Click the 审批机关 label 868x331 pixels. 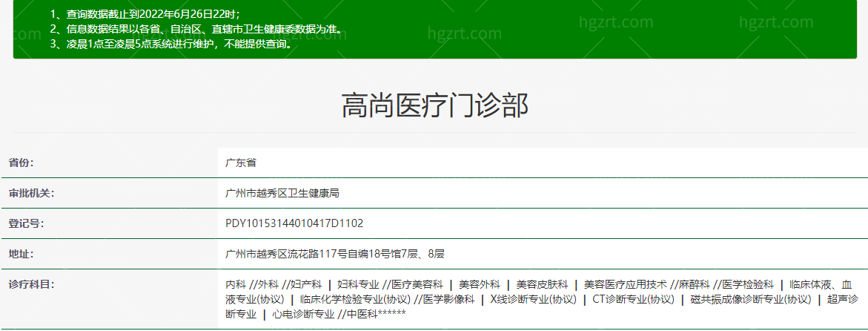pos(31,193)
